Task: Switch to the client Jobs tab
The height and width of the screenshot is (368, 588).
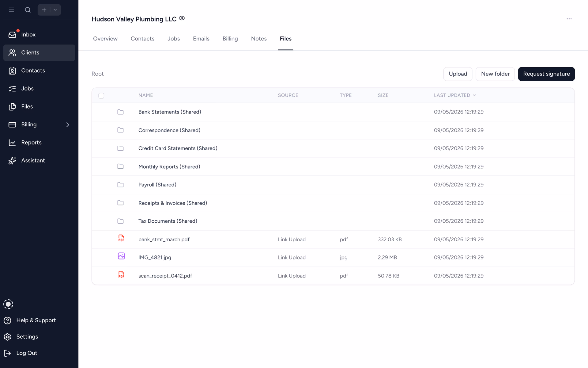Action: pos(174,39)
